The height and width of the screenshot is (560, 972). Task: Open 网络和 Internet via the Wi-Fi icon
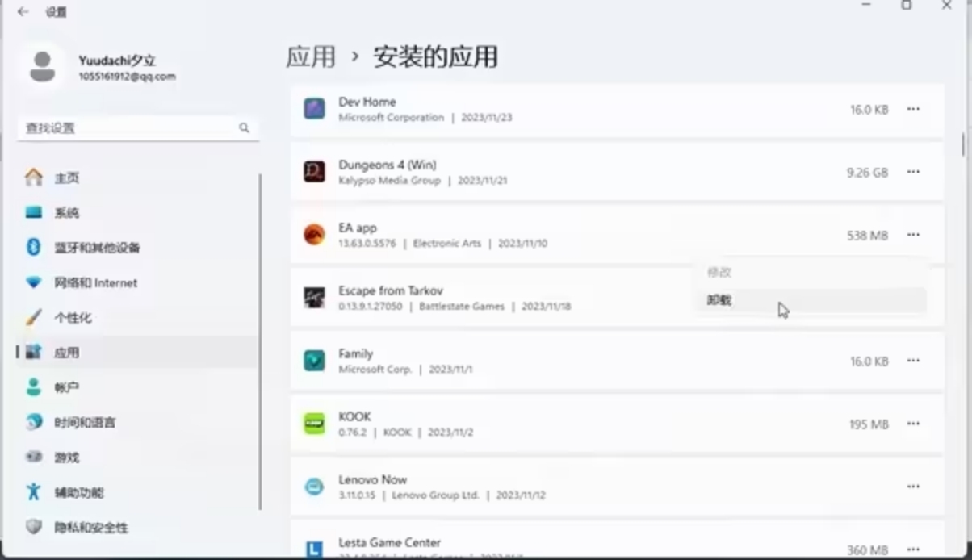tap(33, 282)
